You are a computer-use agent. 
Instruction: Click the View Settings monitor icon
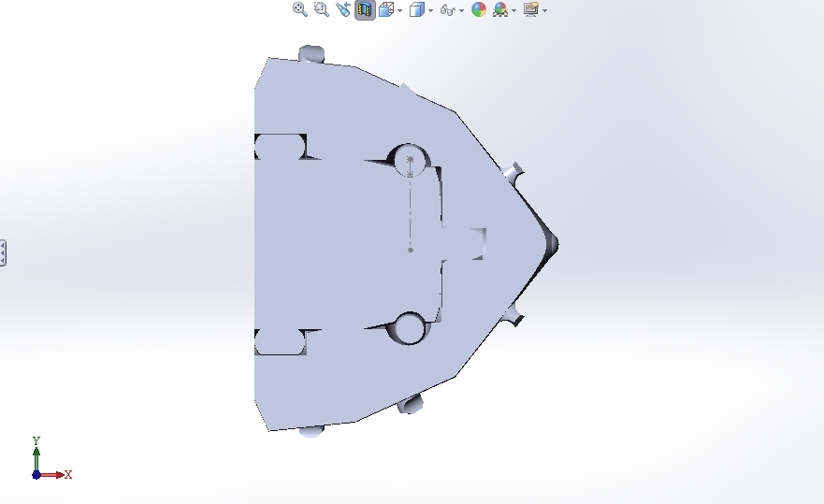531,9
